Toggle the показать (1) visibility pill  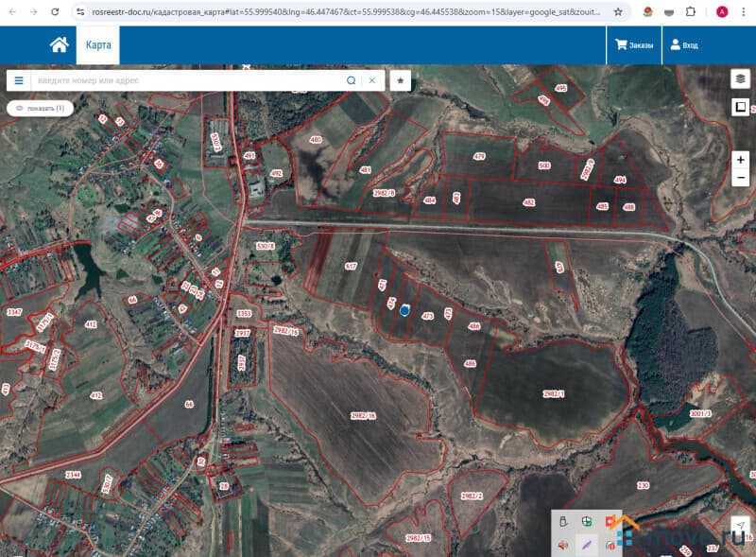click(40, 109)
